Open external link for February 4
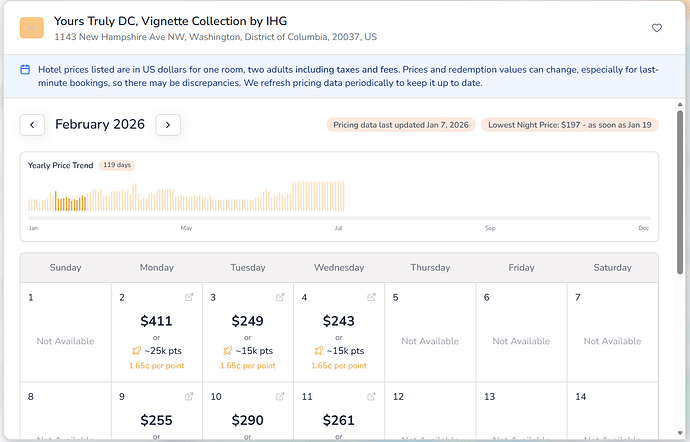Viewport: 690px width, 442px height. tap(371, 298)
